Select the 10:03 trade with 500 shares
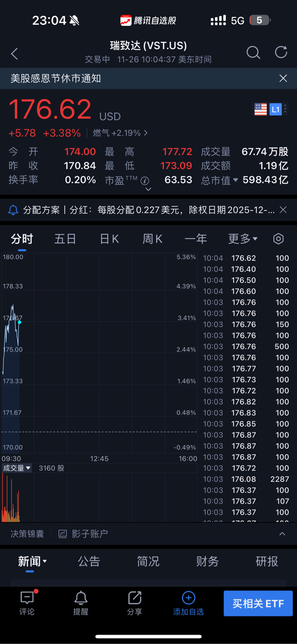Viewport: 297px width, 644px height. click(x=246, y=347)
